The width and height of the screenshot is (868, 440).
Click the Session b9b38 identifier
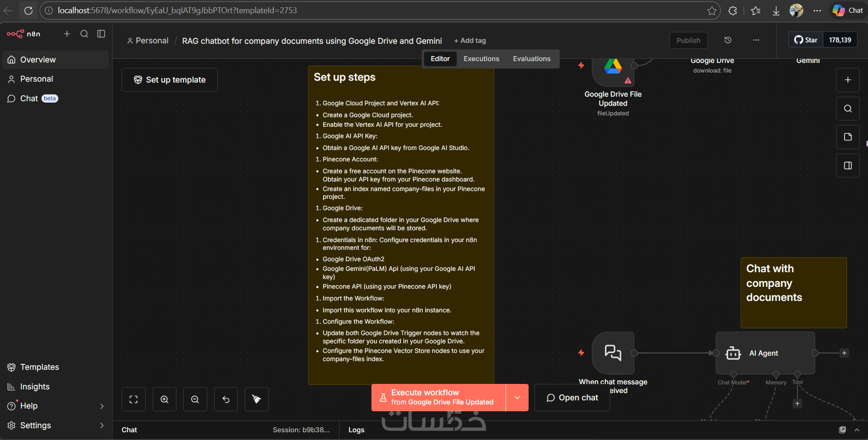click(x=301, y=430)
